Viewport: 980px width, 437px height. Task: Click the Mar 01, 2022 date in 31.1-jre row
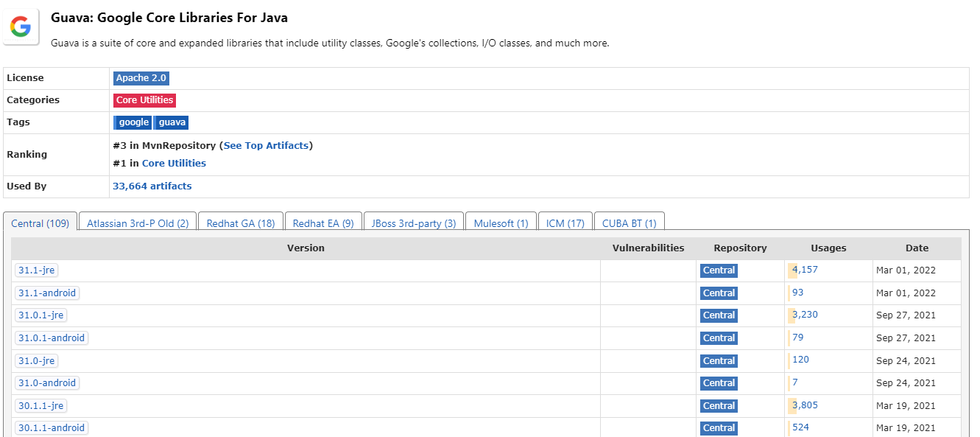click(906, 270)
